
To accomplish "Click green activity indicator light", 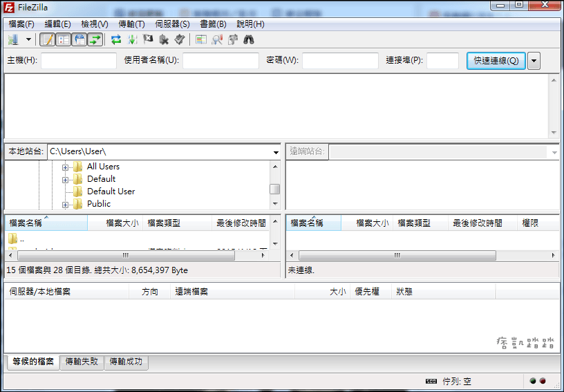I will coord(533,381).
